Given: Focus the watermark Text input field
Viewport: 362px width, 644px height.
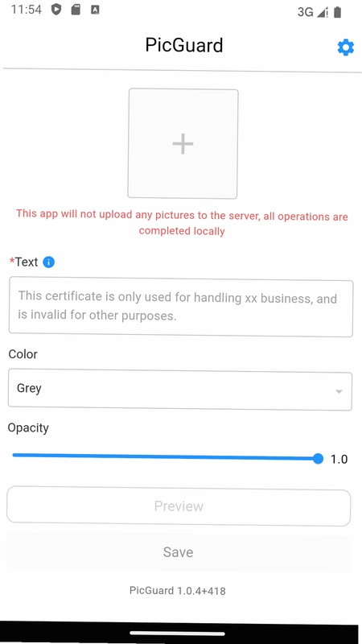Looking at the screenshot, I should [180, 308].
